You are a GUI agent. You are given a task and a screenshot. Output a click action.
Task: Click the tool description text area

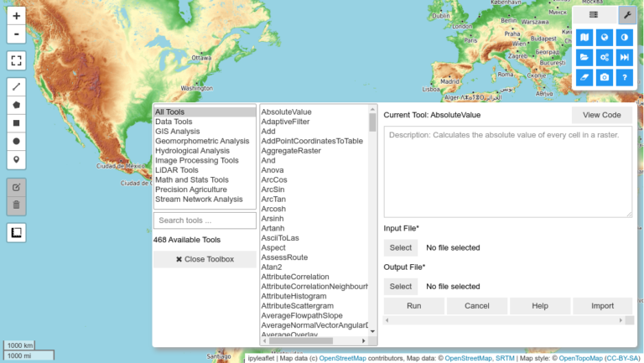point(508,172)
